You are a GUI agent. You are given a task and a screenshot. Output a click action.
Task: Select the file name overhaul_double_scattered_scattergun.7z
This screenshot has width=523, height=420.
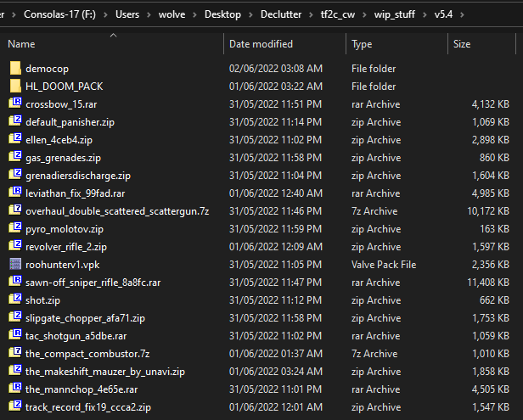coord(117,211)
